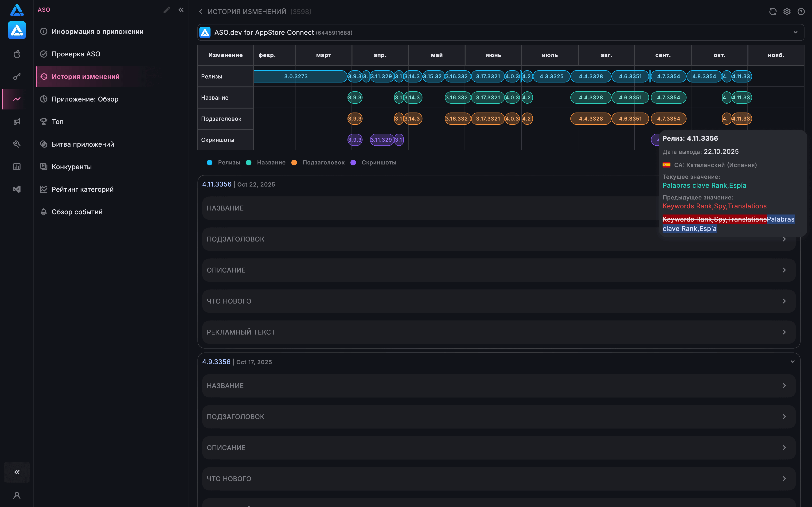Go to Конкуренты menu item
This screenshot has height=507, width=812.
coord(71,167)
